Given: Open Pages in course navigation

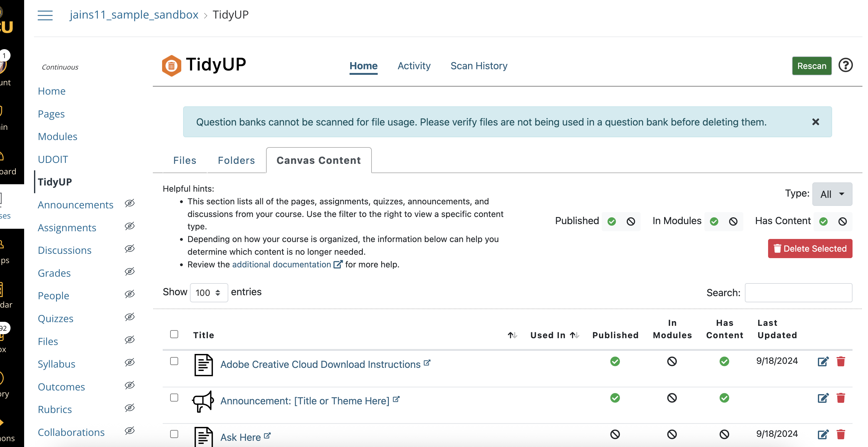Looking at the screenshot, I should click(x=51, y=114).
